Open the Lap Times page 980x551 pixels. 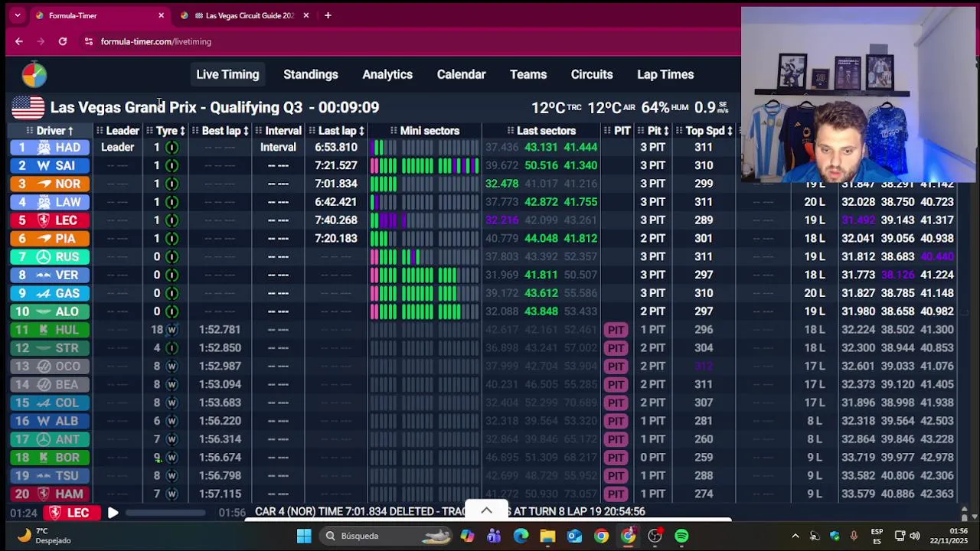[665, 74]
